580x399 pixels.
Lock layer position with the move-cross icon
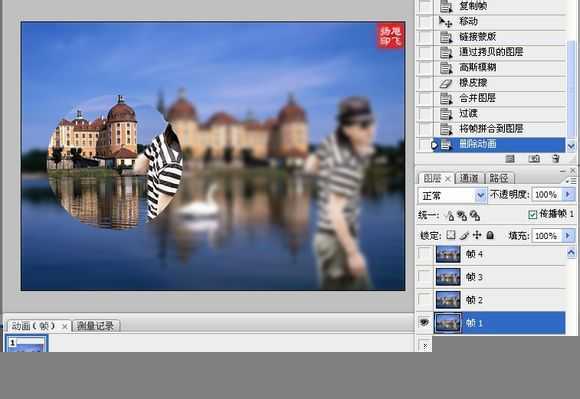click(477, 235)
